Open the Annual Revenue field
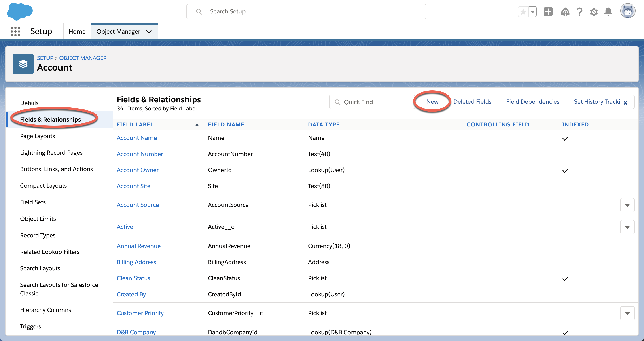644x341 pixels. click(x=138, y=246)
